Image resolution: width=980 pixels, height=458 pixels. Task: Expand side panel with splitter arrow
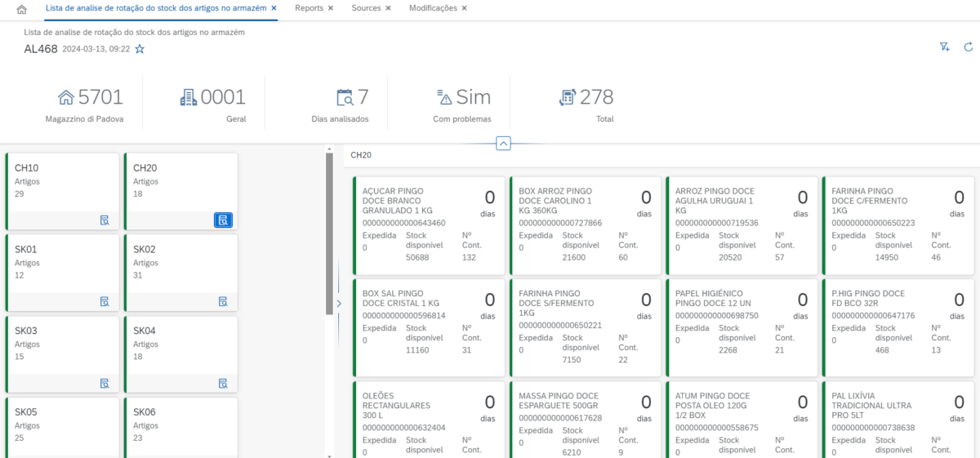click(x=339, y=303)
